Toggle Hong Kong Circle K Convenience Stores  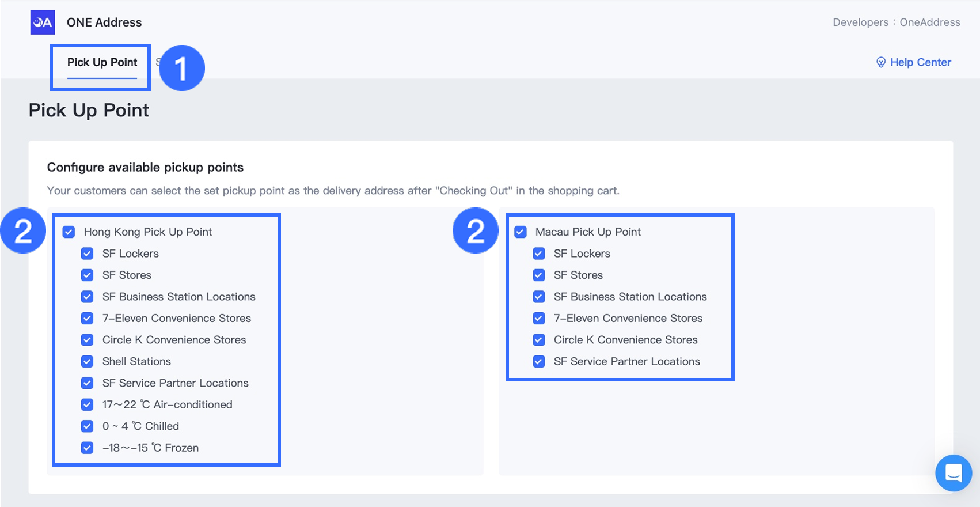click(88, 340)
